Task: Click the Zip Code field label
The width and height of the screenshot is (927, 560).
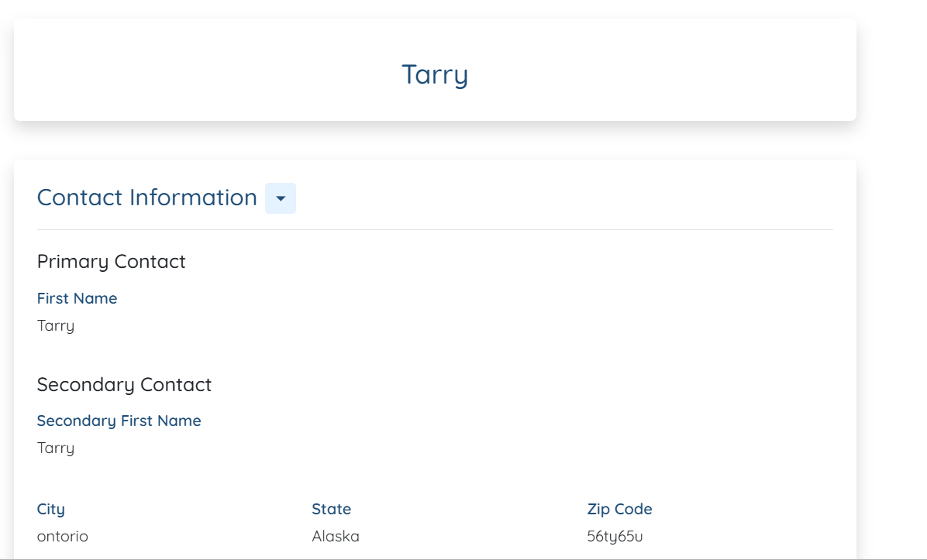Action: (619, 509)
